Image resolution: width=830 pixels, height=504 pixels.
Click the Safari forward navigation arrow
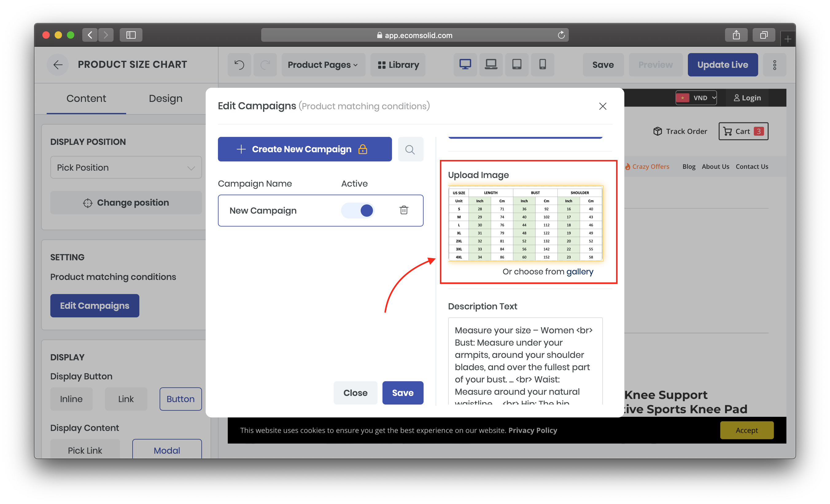click(x=106, y=35)
